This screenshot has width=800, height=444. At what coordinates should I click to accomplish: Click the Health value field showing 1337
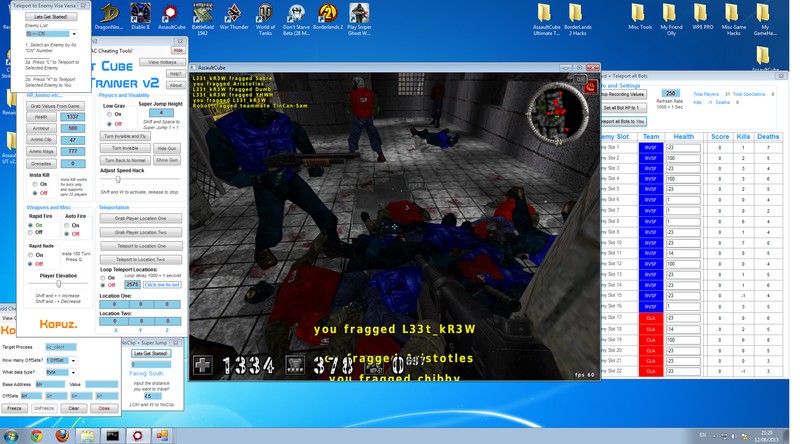tap(72, 117)
